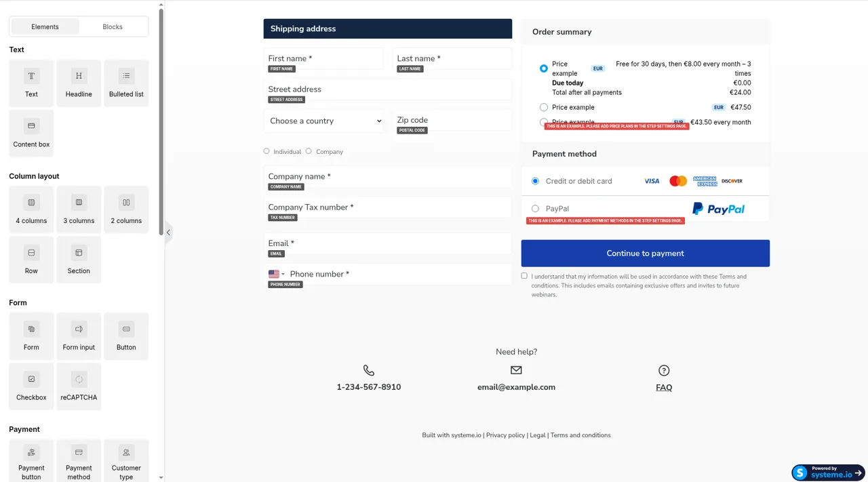Screen dimensions: 868x482
Task: Click the Last name input field
Action: point(452,58)
